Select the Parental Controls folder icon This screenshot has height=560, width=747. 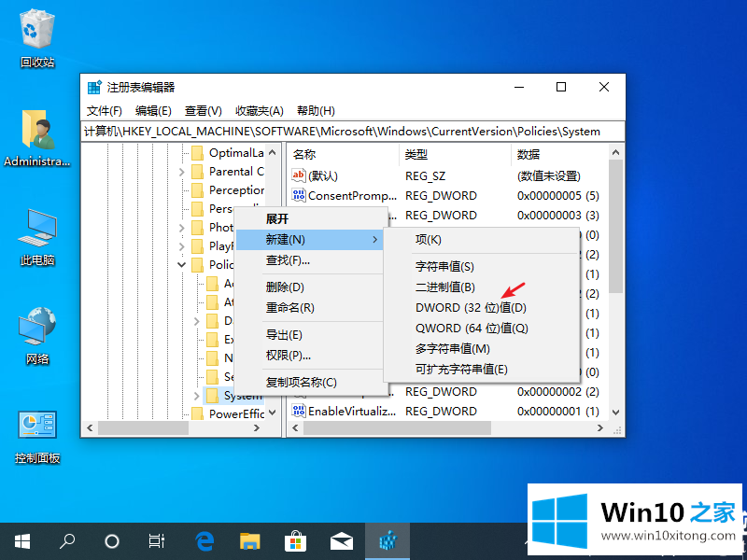coord(198,172)
